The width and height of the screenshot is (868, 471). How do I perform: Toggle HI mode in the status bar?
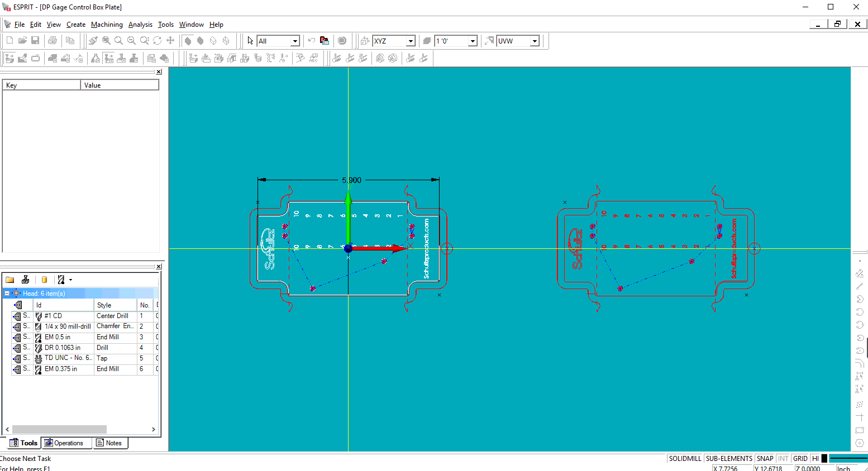(x=815, y=459)
